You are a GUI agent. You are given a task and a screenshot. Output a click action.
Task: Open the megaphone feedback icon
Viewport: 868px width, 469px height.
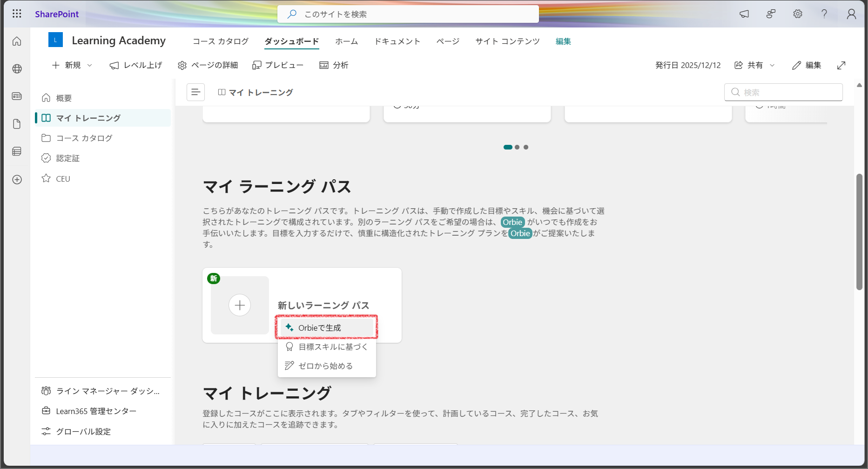744,14
